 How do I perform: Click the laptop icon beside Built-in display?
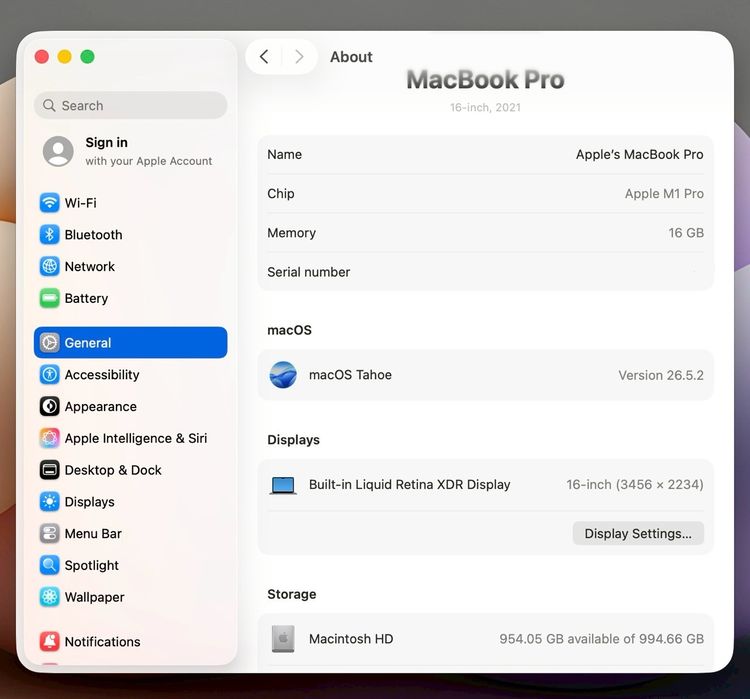point(283,485)
